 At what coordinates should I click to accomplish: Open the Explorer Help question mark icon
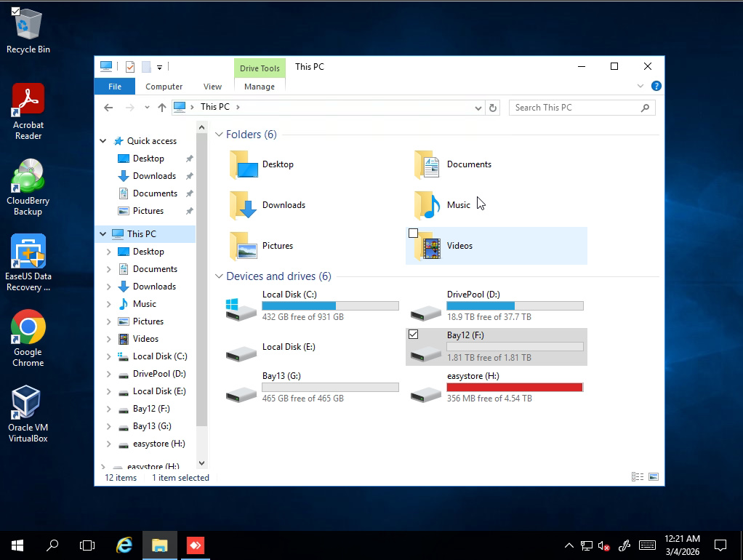pos(656,86)
